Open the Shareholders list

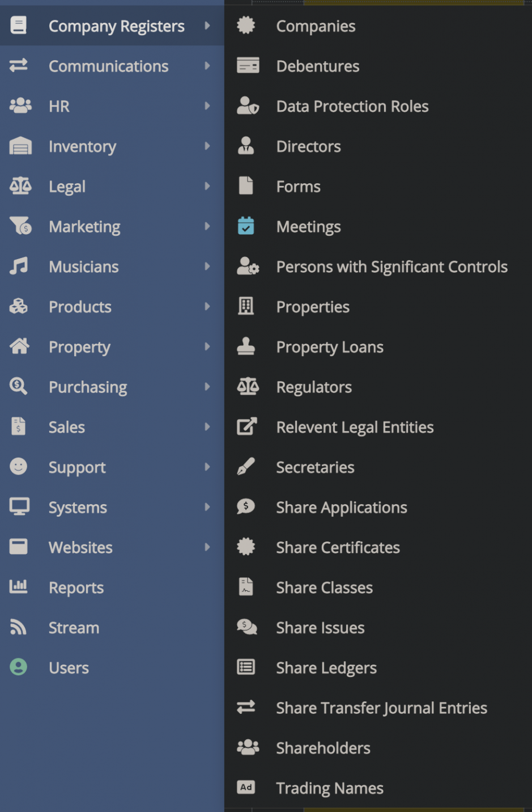point(323,748)
